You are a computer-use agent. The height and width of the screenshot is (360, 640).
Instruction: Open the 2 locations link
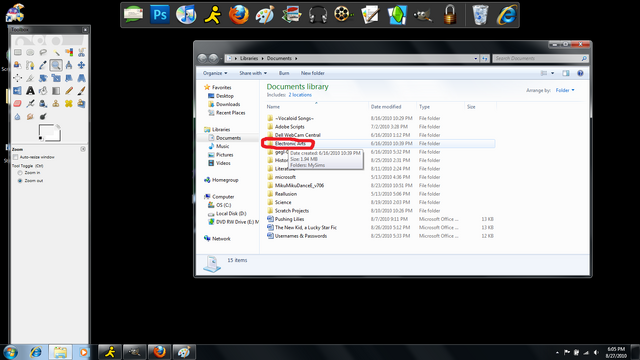point(300,95)
